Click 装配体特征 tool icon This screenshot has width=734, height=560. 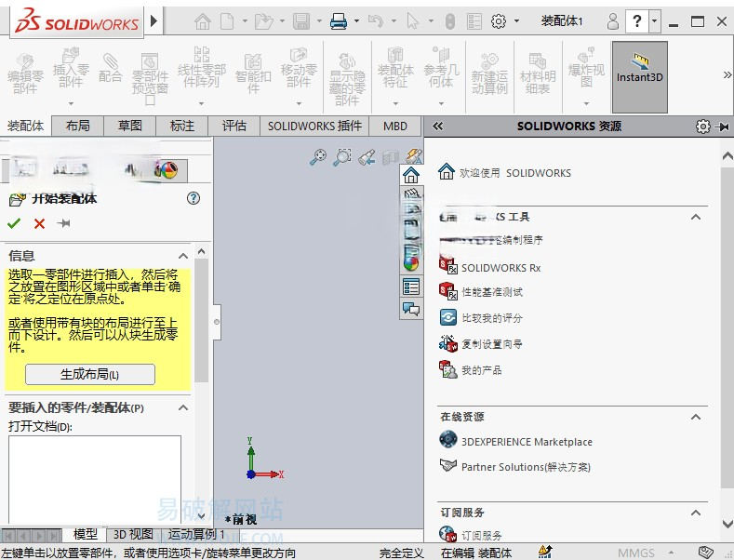(395, 68)
